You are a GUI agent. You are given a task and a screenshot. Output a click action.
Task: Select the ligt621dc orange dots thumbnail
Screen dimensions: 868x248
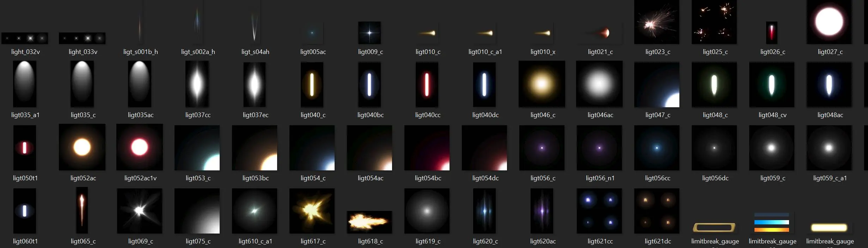(x=657, y=211)
